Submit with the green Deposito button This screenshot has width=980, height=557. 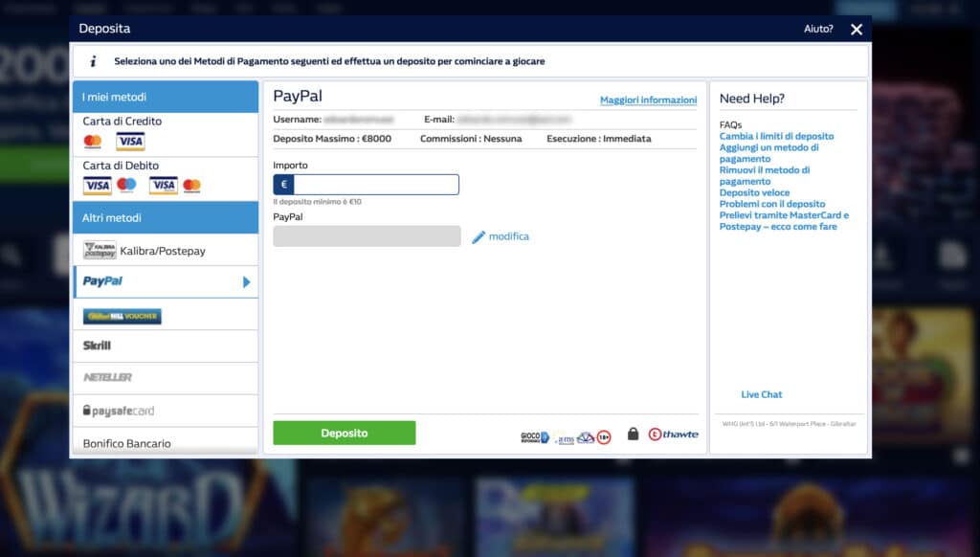[345, 433]
